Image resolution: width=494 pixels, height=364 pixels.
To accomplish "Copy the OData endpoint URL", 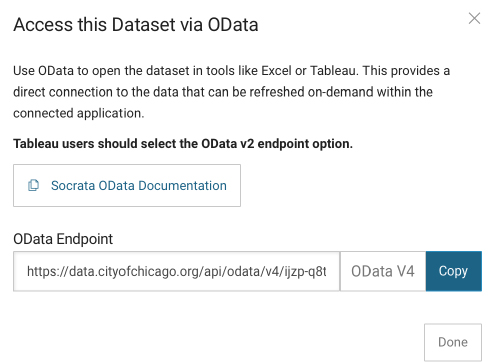I will 454,271.
